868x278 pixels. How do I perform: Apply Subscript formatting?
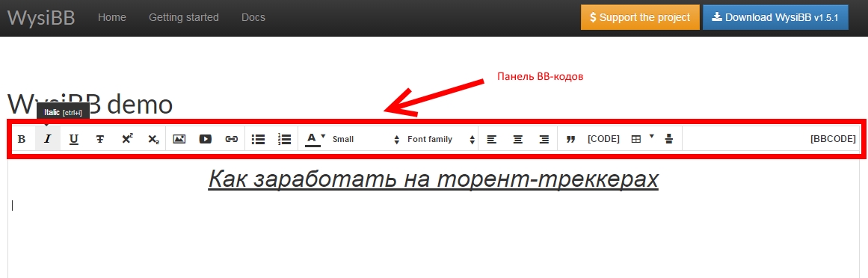coord(153,139)
